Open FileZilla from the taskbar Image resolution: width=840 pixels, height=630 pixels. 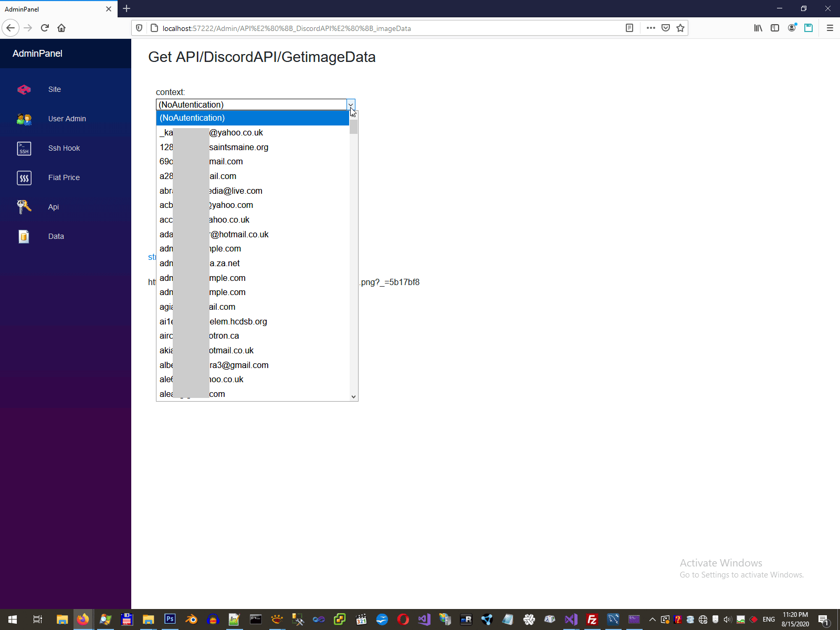click(x=592, y=619)
